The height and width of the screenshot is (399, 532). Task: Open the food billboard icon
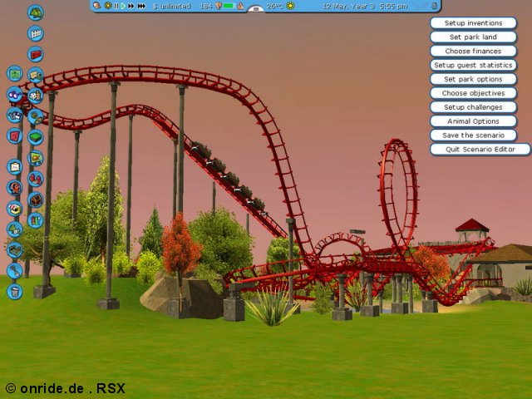pyautogui.click(x=35, y=158)
